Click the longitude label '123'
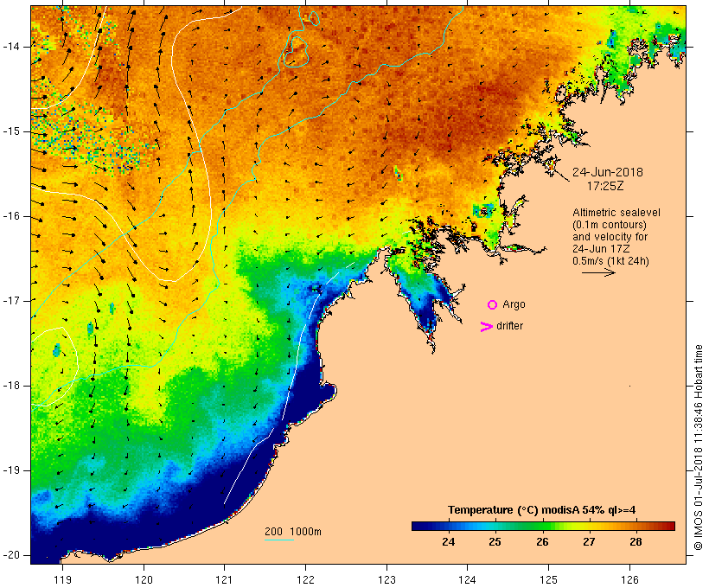 pyautogui.click(x=386, y=579)
